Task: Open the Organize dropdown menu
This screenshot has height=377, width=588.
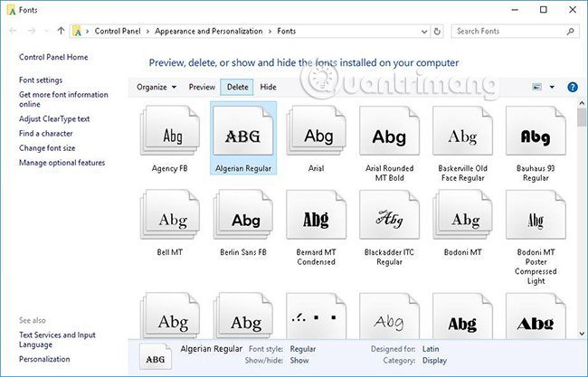Action: [156, 88]
